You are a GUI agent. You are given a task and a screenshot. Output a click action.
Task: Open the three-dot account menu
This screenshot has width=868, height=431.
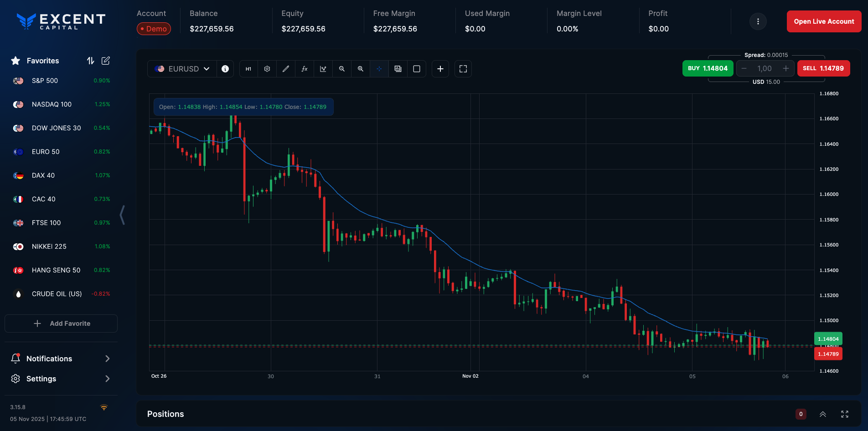pyautogui.click(x=758, y=21)
